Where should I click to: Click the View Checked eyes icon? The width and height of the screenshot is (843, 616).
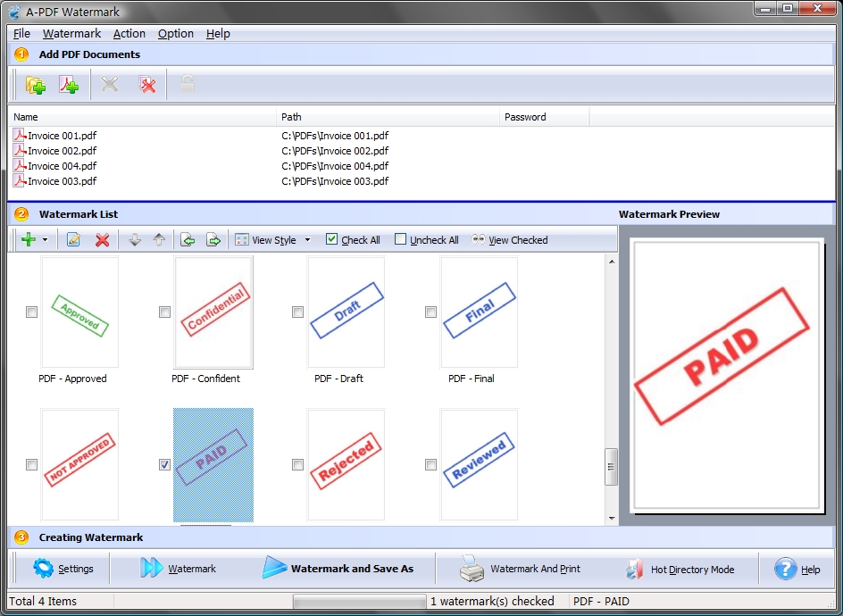click(x=480, y=239)
